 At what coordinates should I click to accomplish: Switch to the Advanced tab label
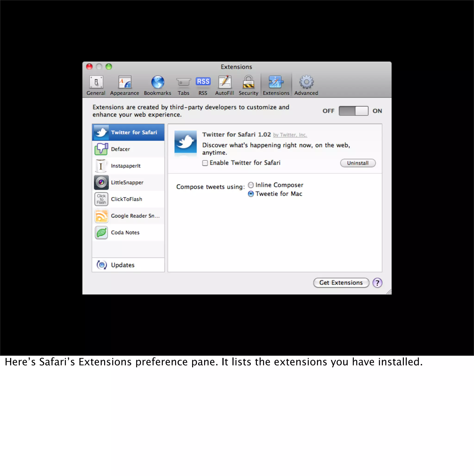tap(306, 93)
